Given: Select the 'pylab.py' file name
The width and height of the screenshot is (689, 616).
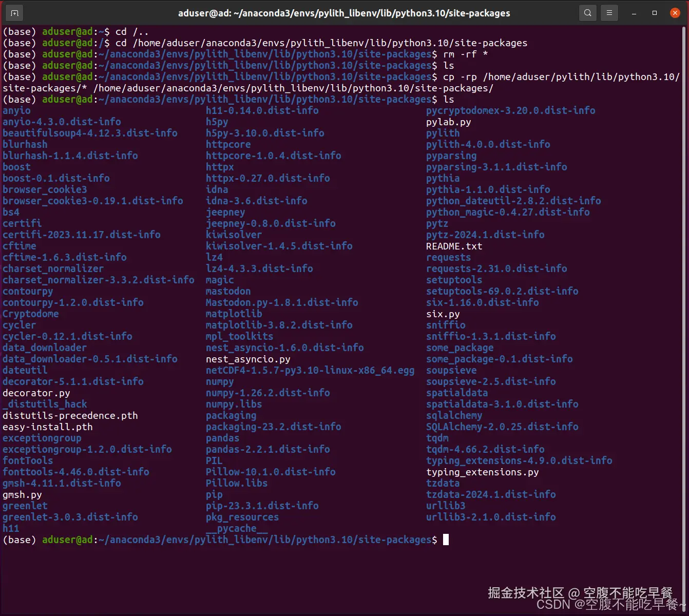Looking at the screenshot, I should (x=449, y=122).
